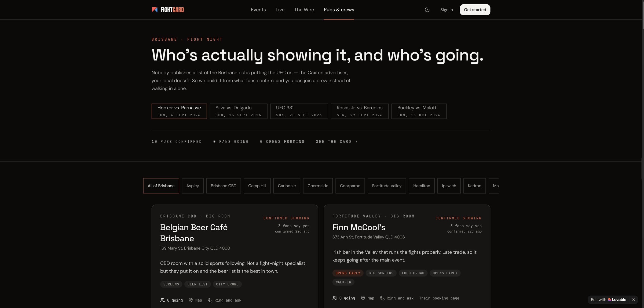This screenshot has height=308, width=644.
Task: Open The Wire nav link
Action: [304, 10]
